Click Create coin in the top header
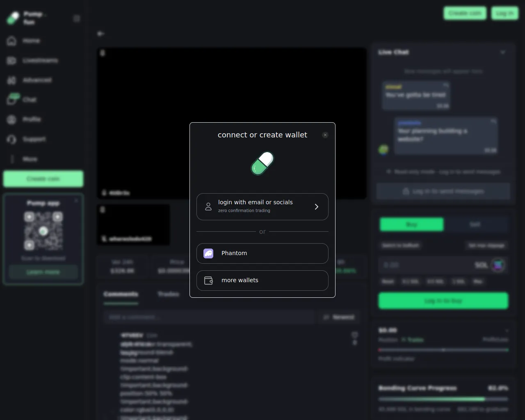The height and width of the screenshot is (420, 525). coord(465,13)
